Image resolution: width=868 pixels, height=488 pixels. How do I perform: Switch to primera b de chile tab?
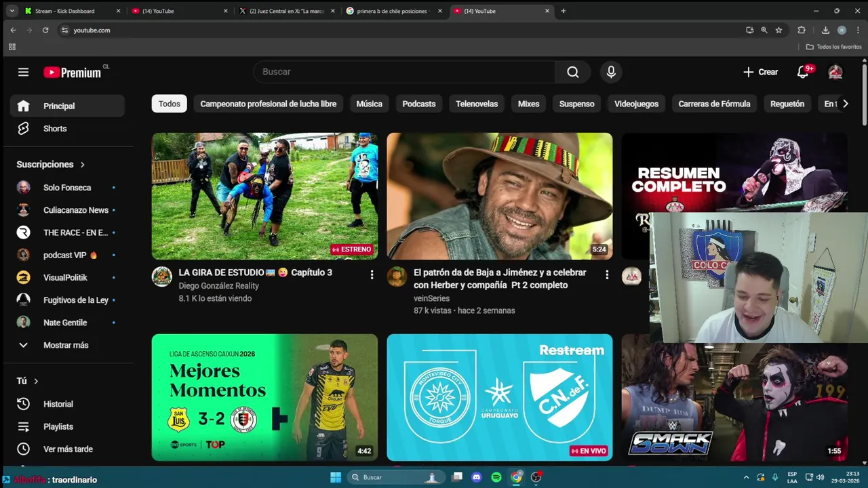point(393,11)
